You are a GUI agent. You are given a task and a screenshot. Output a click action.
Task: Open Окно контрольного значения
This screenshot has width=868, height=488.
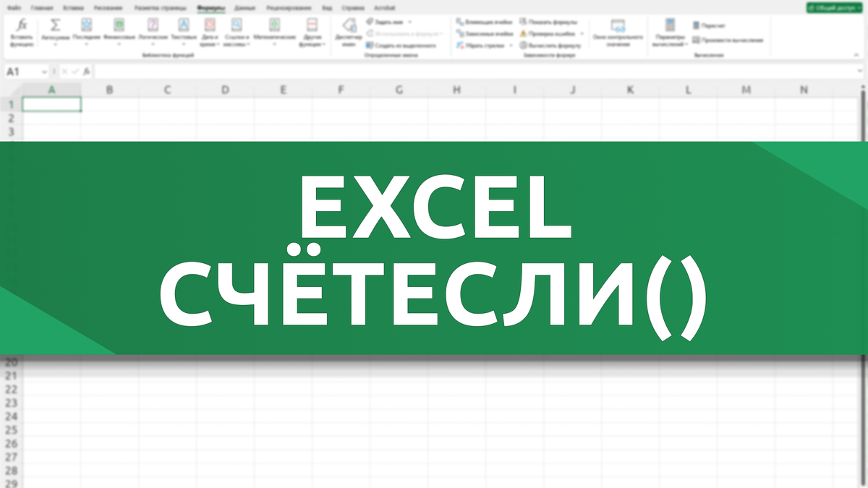tap(617, 33)
